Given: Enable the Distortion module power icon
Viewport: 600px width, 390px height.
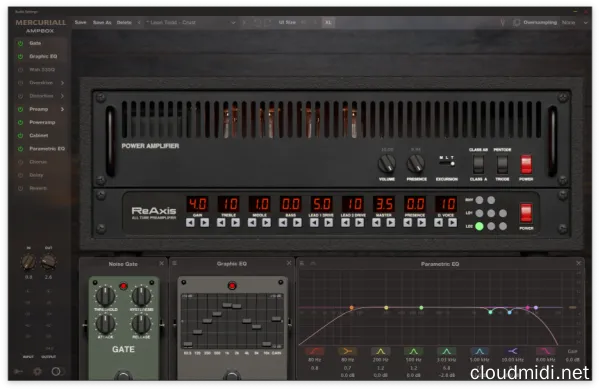Looking at the screenshot, I should click(x=21, y=96).
